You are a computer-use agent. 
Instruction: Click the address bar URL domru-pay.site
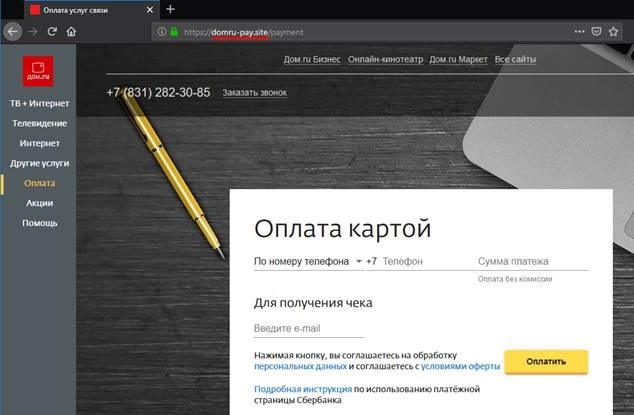(243, 32)
